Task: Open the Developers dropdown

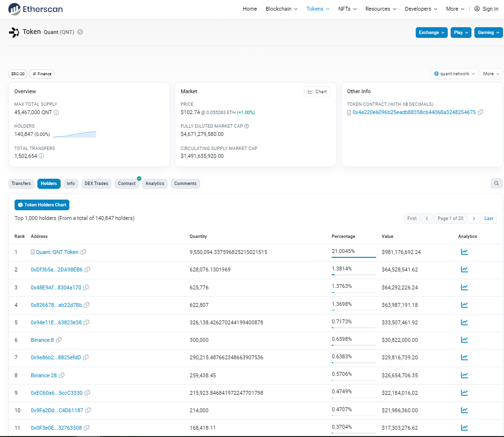Action: 421,9
